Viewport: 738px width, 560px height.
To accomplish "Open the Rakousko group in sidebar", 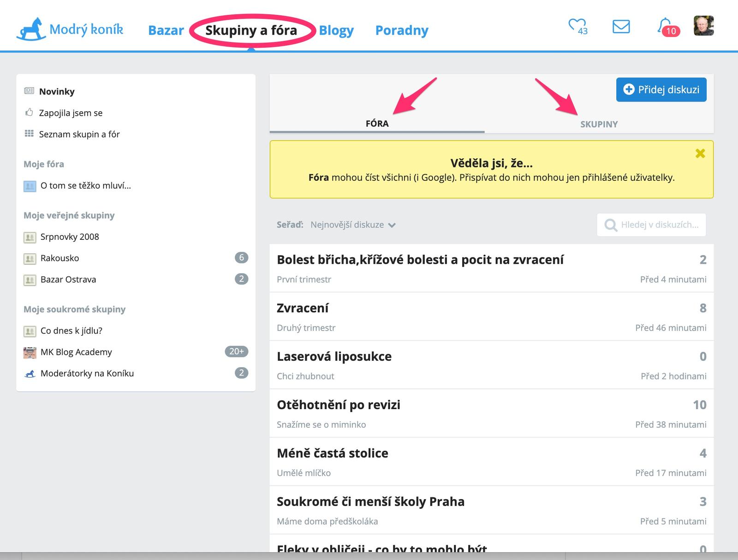I will (60, 258).
